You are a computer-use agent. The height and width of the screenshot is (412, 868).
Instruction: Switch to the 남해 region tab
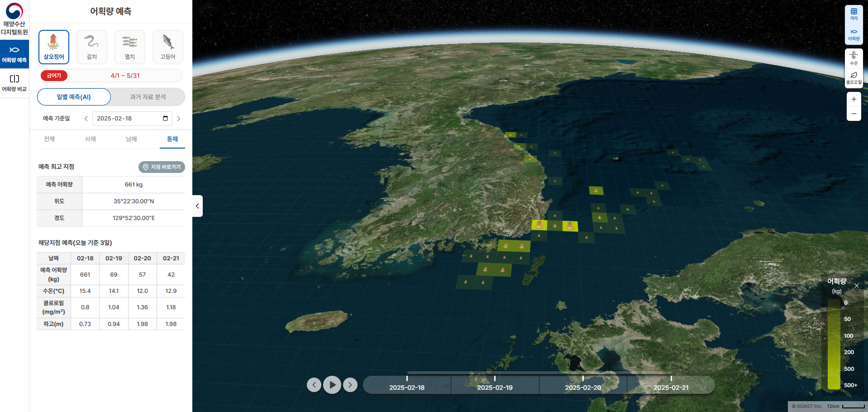[131, 139]
